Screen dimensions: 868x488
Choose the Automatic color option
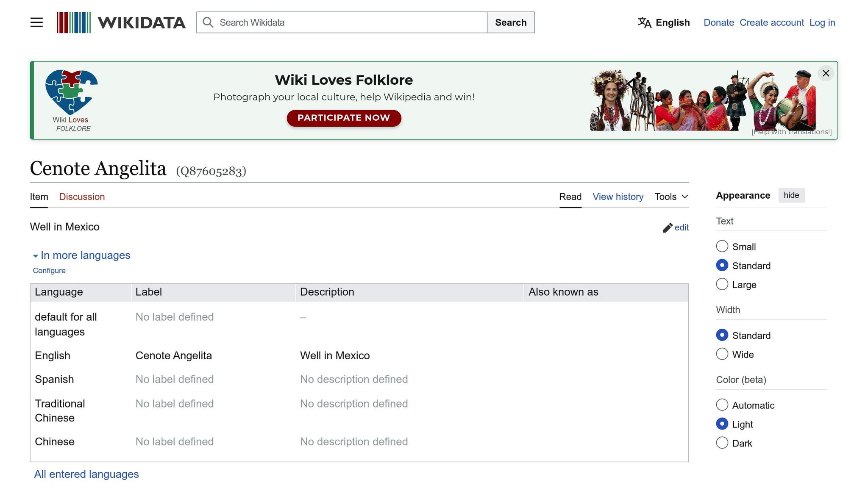(722, 405)
